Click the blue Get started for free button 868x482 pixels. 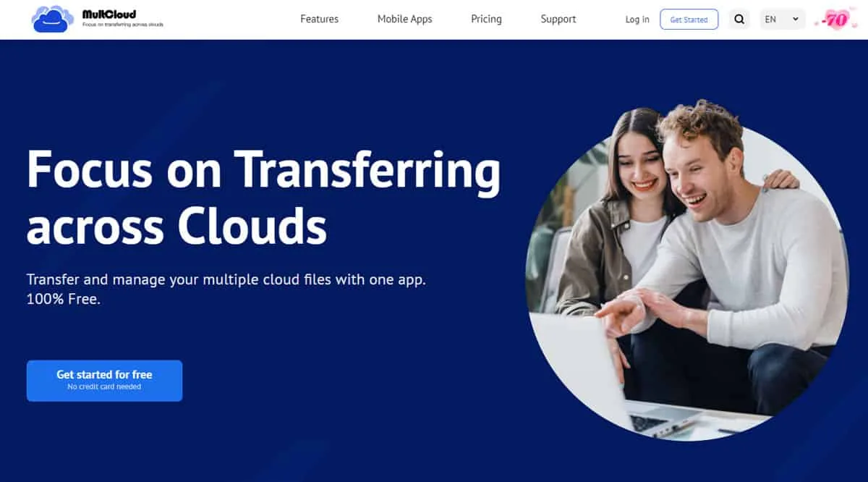(104, 380)
